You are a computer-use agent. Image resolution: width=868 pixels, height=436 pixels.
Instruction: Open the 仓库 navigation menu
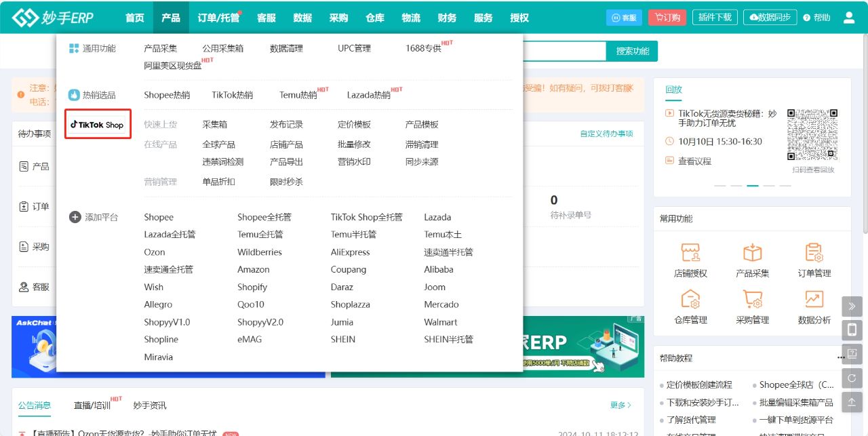(x=375, y=18)
